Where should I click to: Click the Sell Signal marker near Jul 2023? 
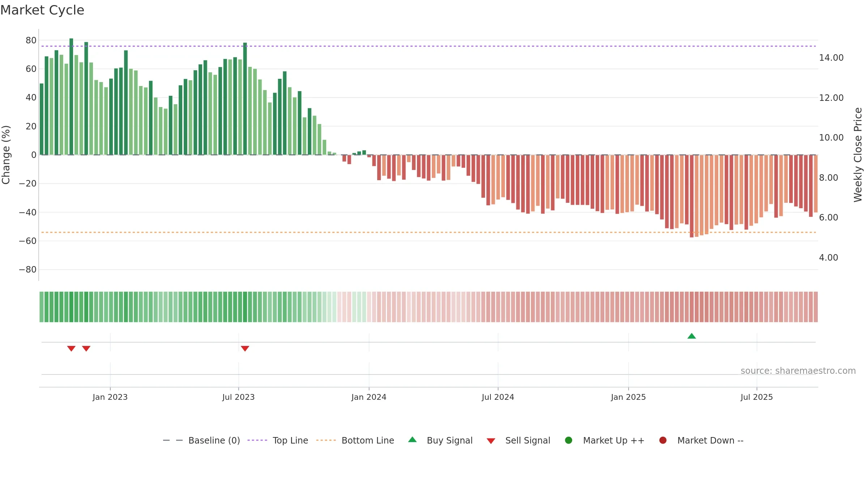[245, 348]
